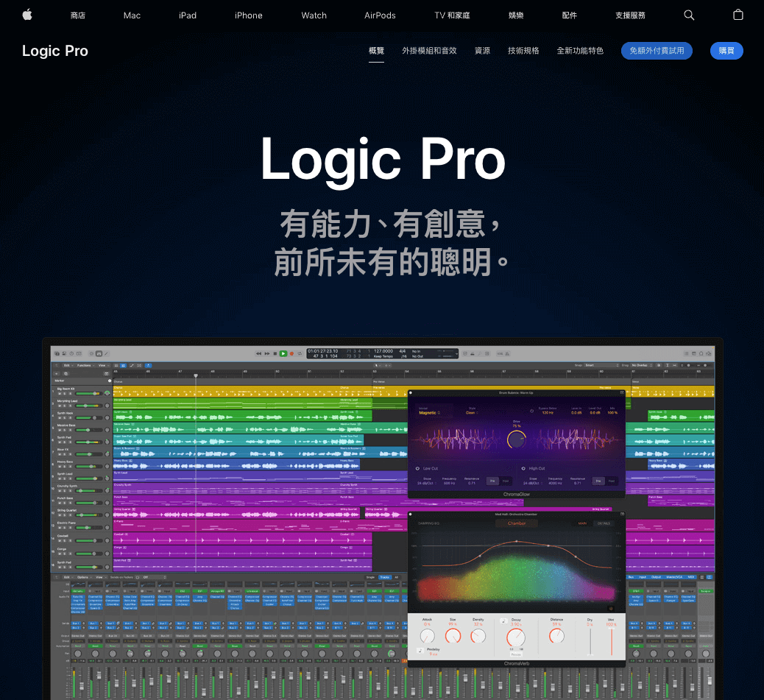Open the Style dropdown showing Clean
This screenshot has height=700, width=764.
(x=471, y=414)
